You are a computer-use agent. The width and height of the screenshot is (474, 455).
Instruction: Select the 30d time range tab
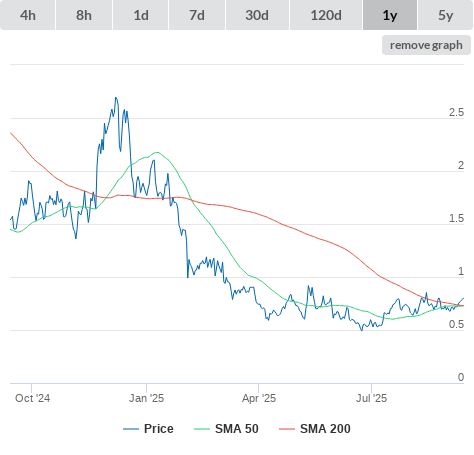[257, 15]
